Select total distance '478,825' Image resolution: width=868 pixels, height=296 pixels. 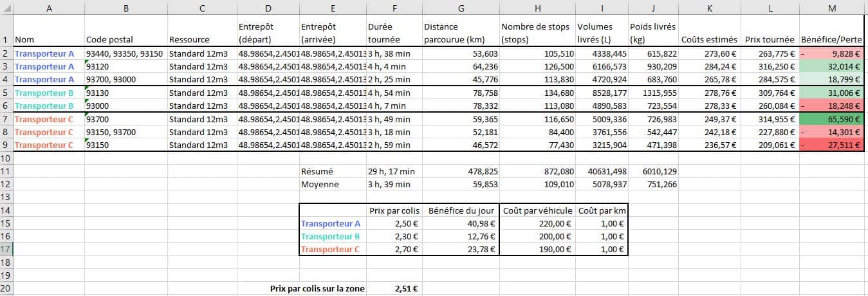[x=460, y=171]
